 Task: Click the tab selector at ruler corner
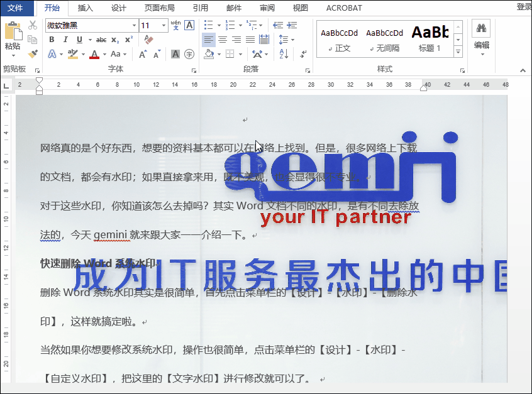6,85
